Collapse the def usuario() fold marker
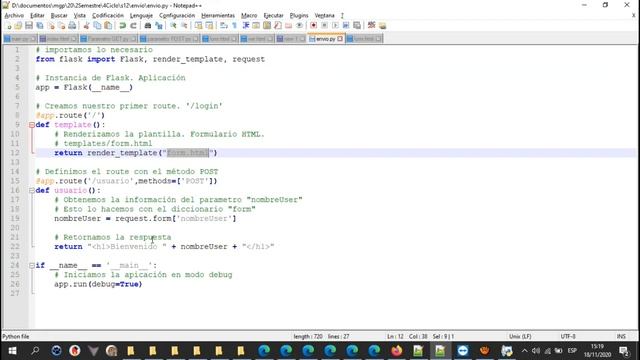The image size is (640, 360). [32, 191]
